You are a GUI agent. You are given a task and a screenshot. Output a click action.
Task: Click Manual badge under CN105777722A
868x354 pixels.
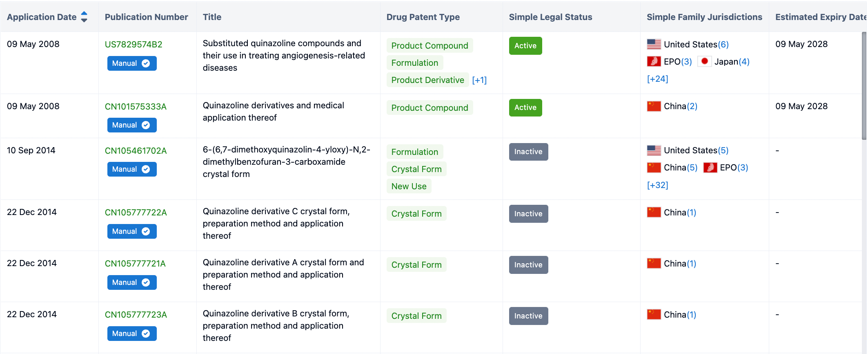tap(131, 231)
